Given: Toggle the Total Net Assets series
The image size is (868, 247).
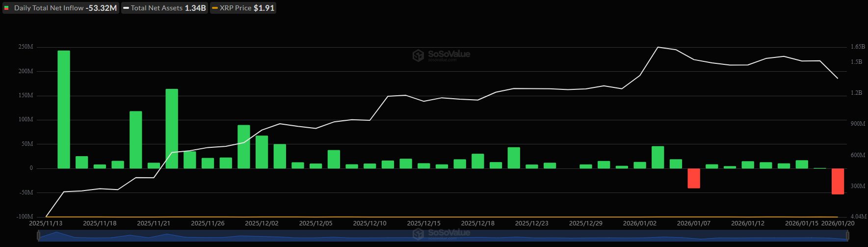Looking at the screenshot, I should point(165,8).
